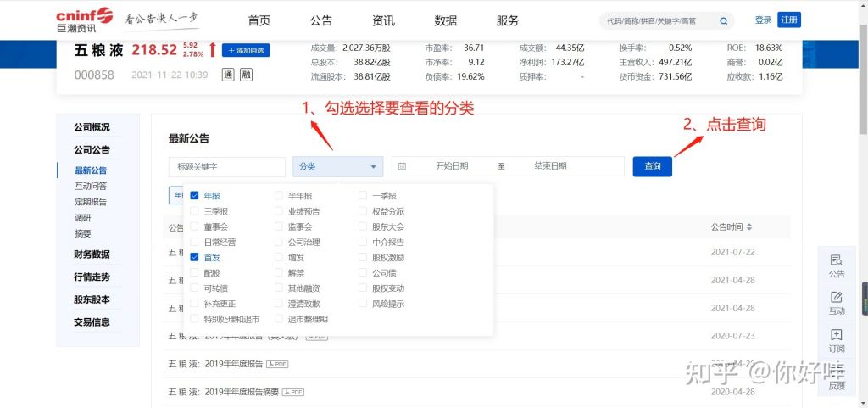Check the 澄清致歉 checkbox

[x=278, y=304]
